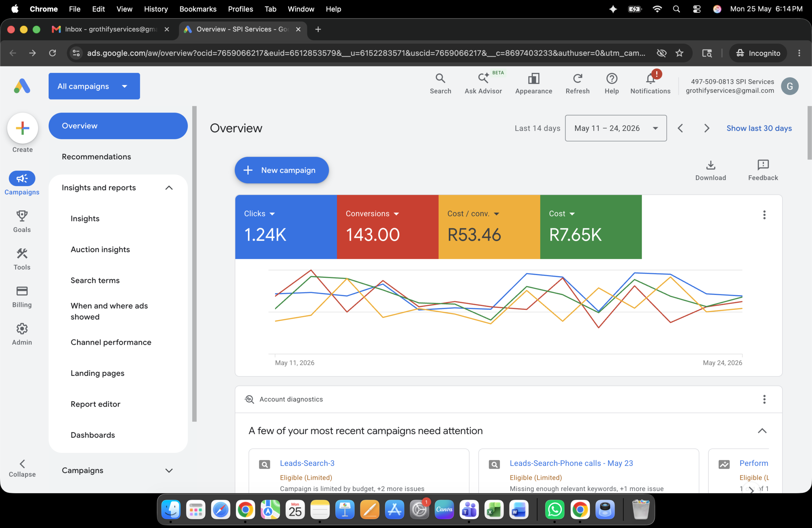Open Leads-Search-3 campaign link
Image resolution: width=812 pixels, height=528 pixels.
point(307,463)
